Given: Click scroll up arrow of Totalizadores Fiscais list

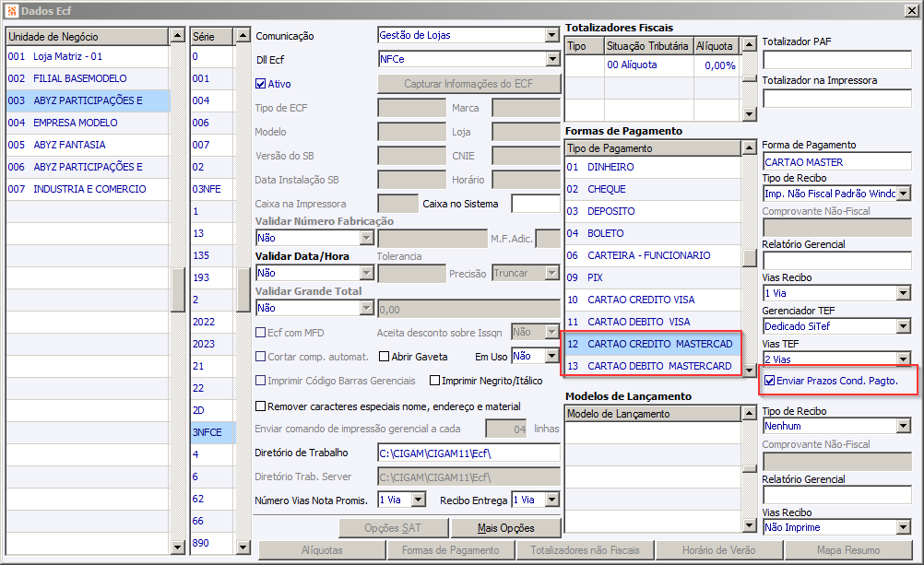Looking at the screenshot, I should 749,44.
